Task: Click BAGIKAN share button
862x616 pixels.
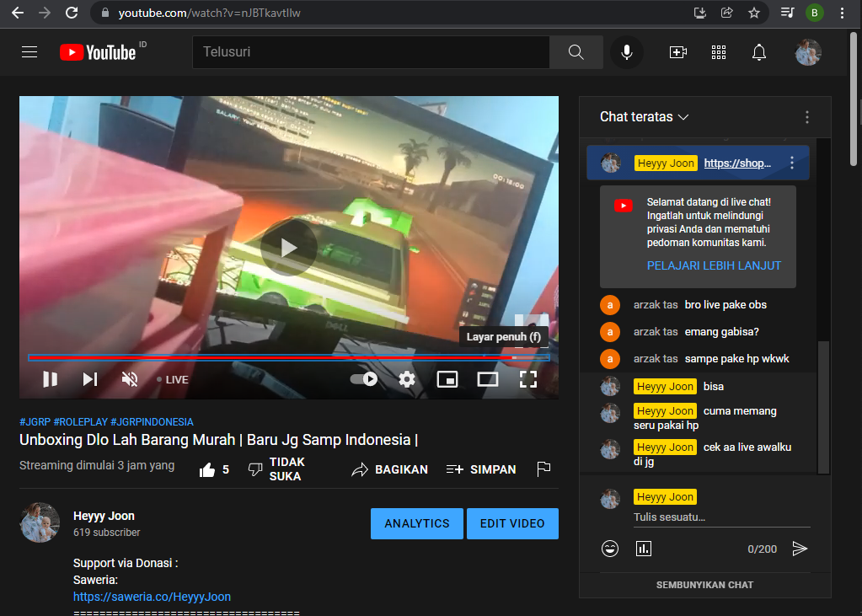Action: pos(390,469)
